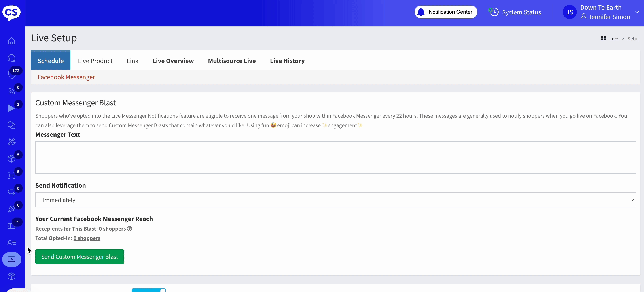This screenshot has height=292, width=644.
Task: Click into the Messenger Text field
Action: [x=335, y=157]
